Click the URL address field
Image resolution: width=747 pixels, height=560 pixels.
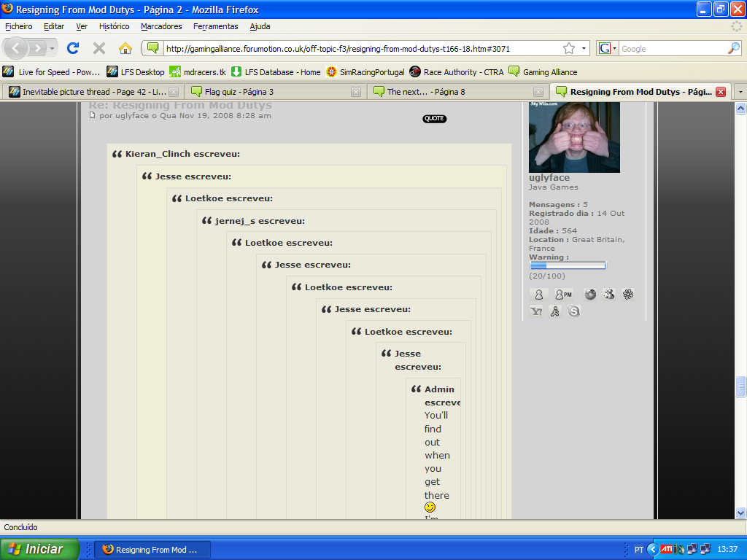[x=362, y=49]
